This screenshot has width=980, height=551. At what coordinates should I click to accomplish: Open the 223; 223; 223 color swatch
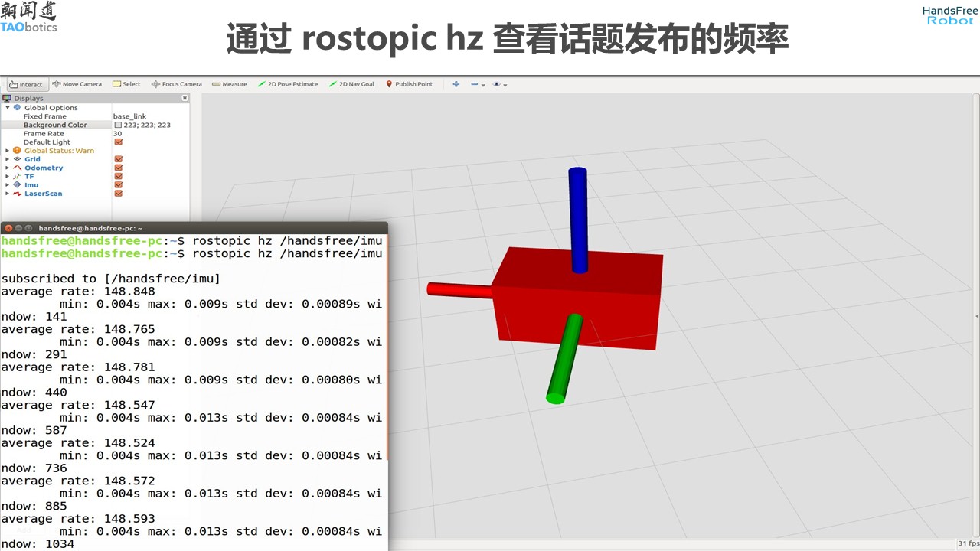(119, 125)
